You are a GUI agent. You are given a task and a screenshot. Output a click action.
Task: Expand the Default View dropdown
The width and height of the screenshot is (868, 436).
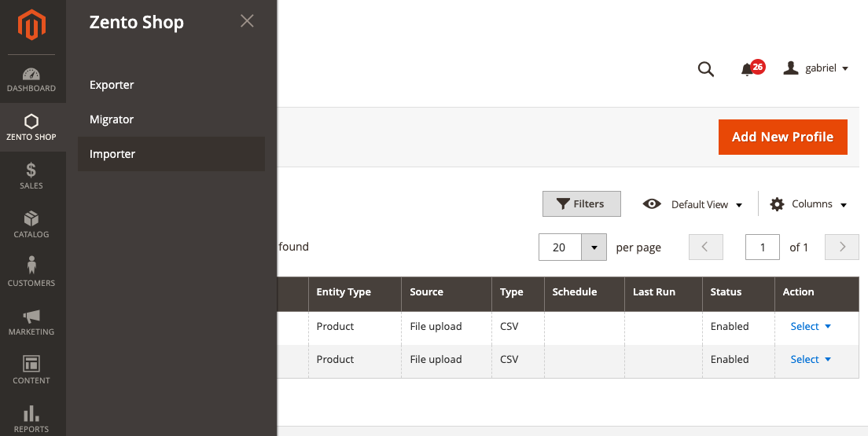click(693, 204)
